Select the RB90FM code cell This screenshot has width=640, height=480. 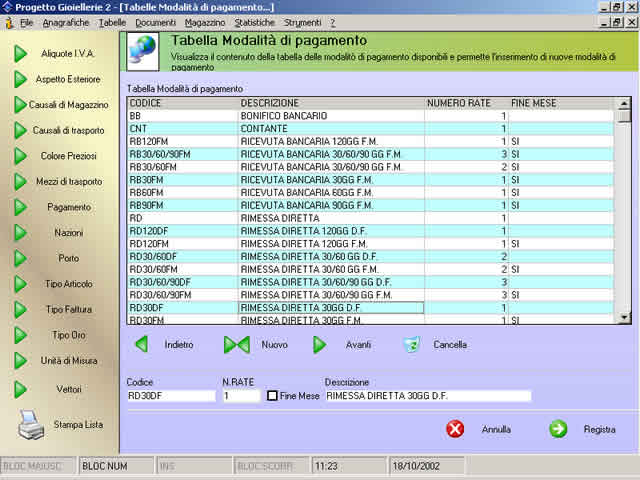click(x=182, y=205)
